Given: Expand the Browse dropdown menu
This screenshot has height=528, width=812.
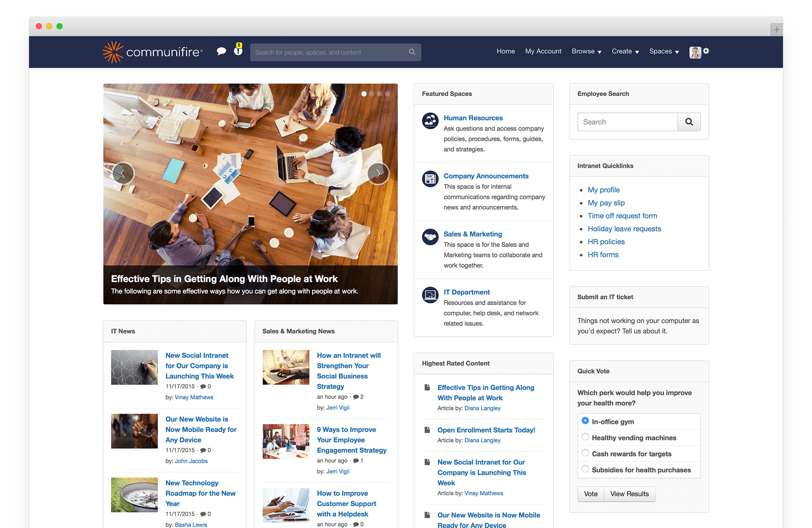Looking at the screenshot, I should 586,51.
